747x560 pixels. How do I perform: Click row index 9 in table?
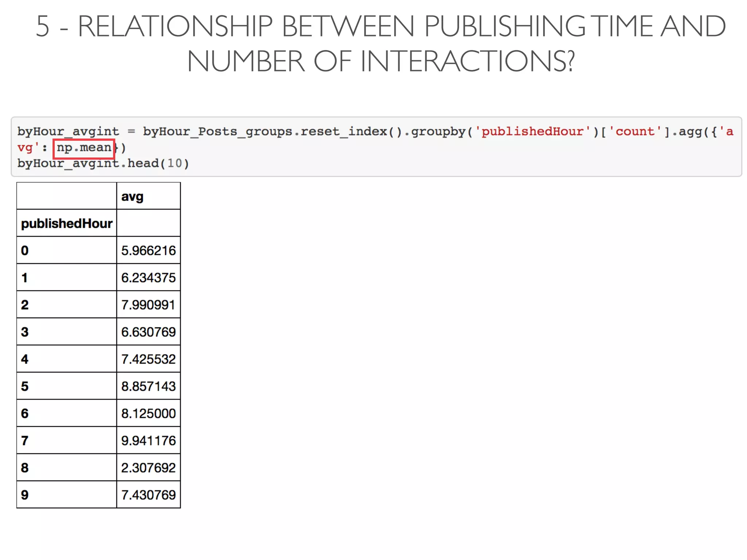pyautogui.click(x=25, y=495)
